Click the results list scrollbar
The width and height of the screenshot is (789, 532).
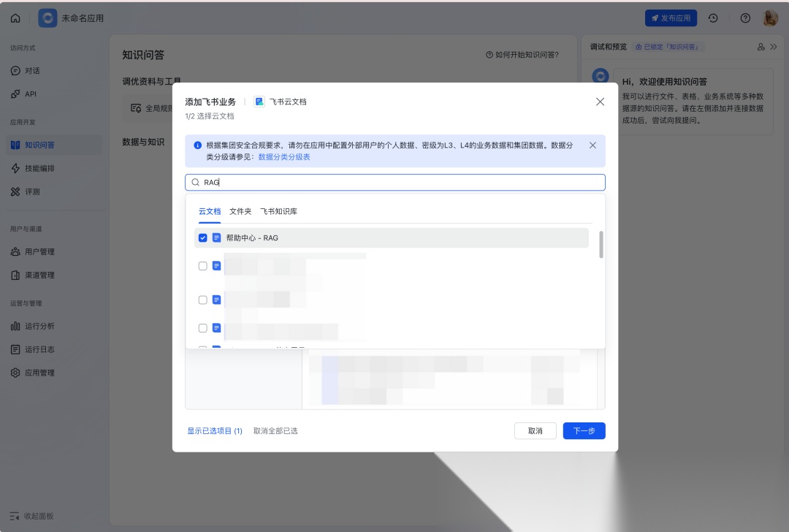[x=601, y=245]
